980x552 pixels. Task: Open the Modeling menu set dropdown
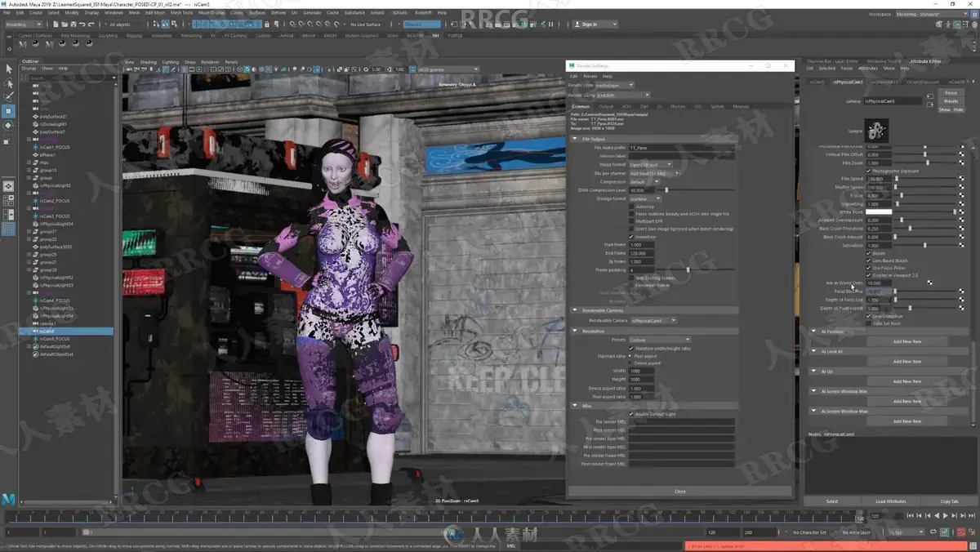click(x=24, y=24)
